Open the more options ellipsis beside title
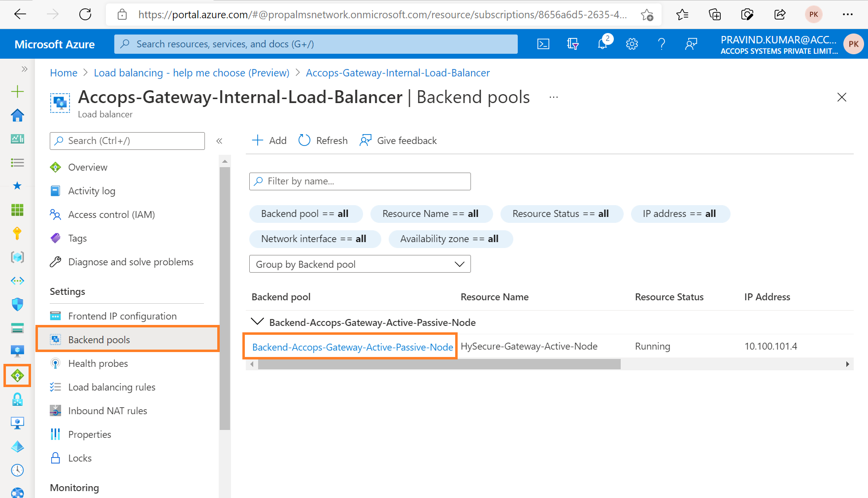The width and height of the screenshot is (868, 498). coord(554,97)
